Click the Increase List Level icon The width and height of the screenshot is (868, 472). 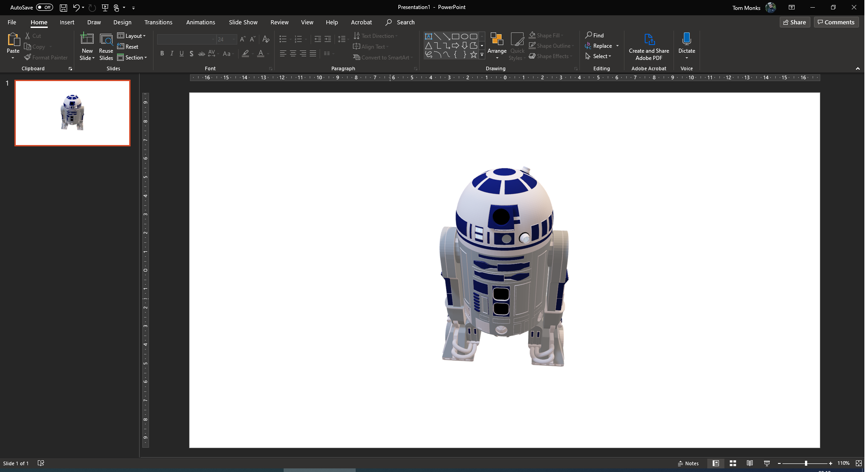(328, 39)
